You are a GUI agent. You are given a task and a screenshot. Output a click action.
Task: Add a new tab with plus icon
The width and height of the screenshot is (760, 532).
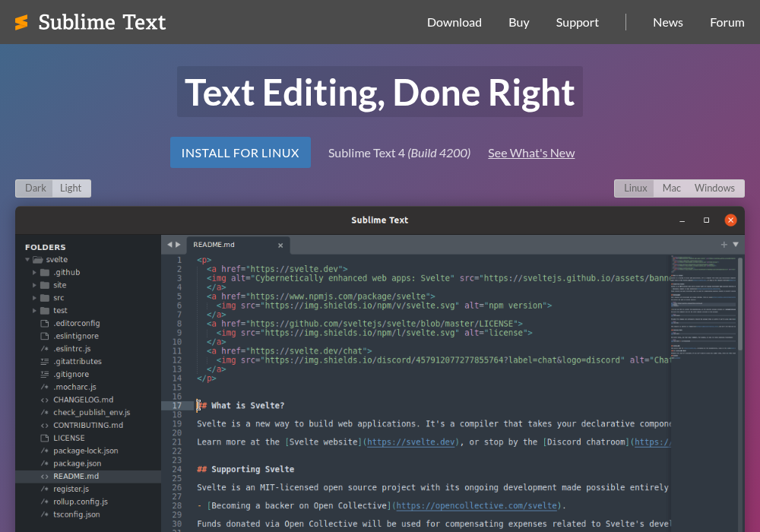(x=724, y=245)
